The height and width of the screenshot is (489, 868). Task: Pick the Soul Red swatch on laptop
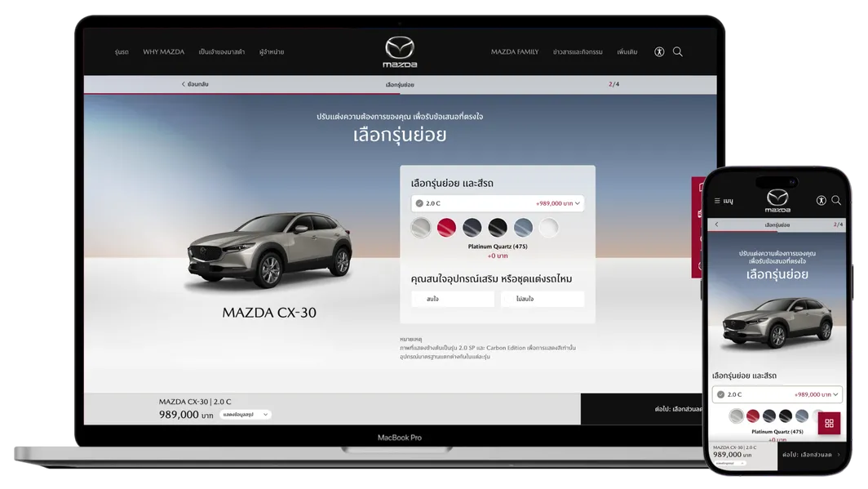(x=446, y=228)
